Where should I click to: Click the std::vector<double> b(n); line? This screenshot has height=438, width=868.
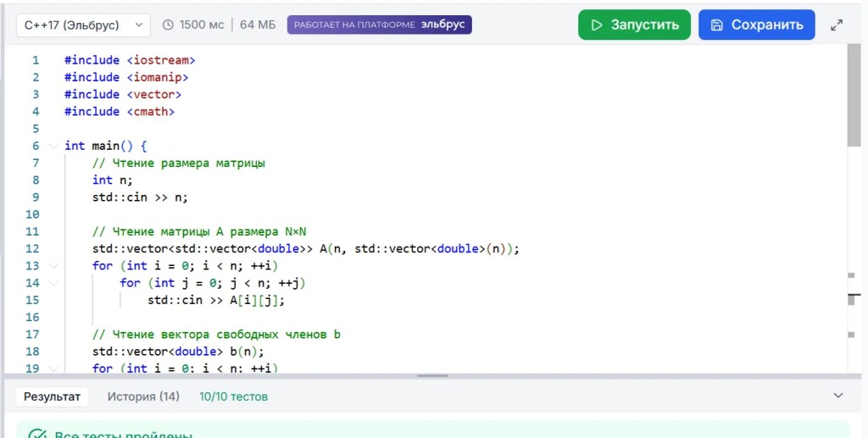[178, 352]
